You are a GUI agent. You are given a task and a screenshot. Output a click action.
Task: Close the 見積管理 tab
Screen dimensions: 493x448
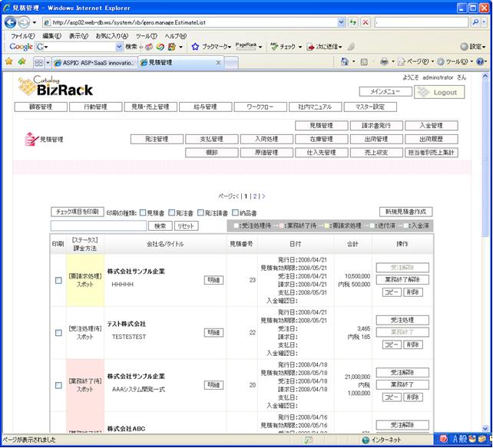(x=218, y=63)
